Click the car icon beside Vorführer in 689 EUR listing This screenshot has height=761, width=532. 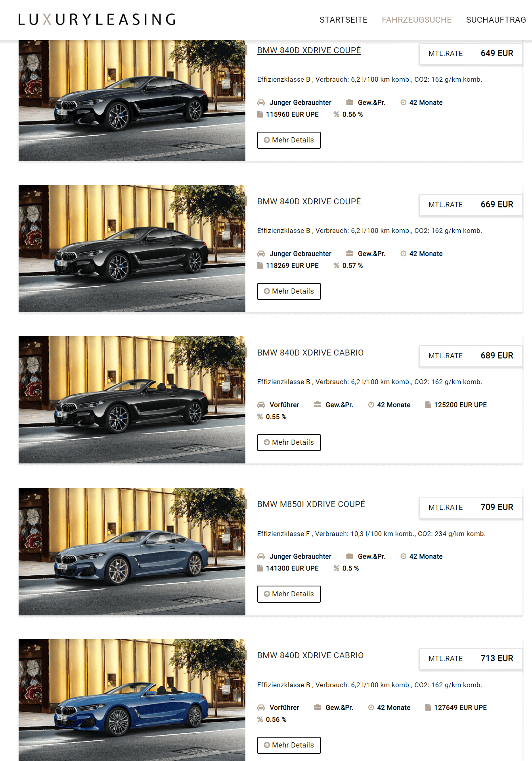coord(261,405)
